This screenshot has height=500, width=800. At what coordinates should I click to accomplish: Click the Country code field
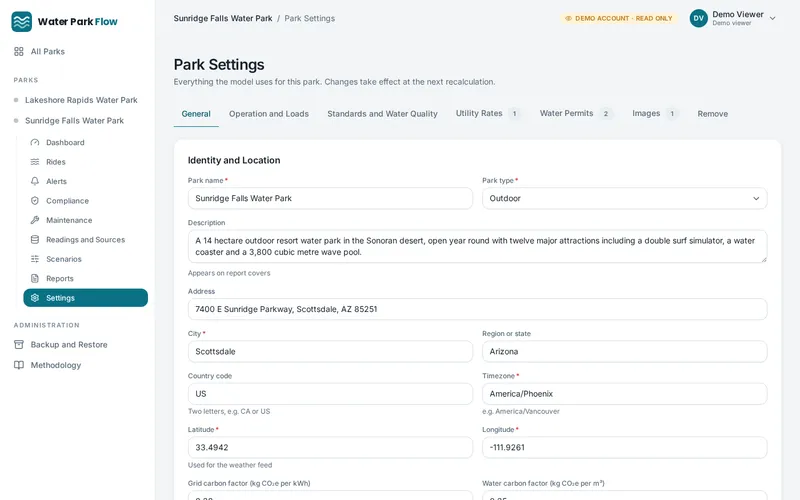[x=330, y=394]
